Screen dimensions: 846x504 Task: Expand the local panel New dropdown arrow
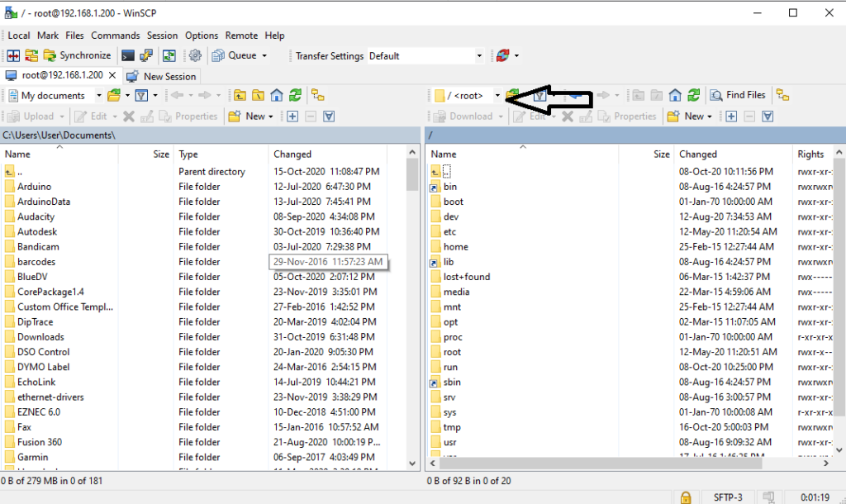point(271,116)
